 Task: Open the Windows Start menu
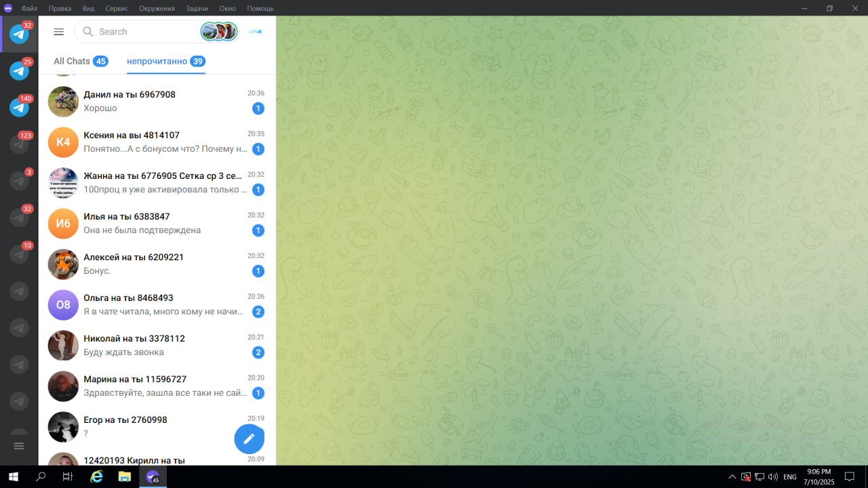14,476
